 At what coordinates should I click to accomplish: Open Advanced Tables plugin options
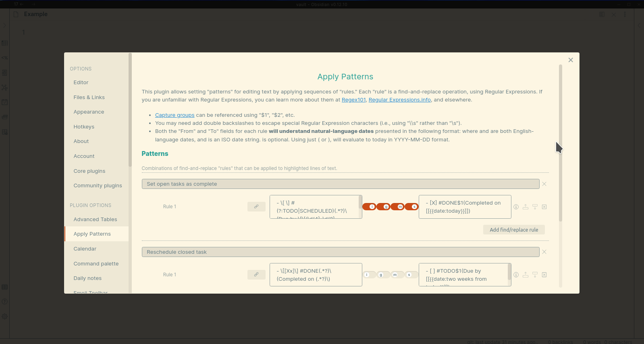pyautogui.click(x=96, y=220)
